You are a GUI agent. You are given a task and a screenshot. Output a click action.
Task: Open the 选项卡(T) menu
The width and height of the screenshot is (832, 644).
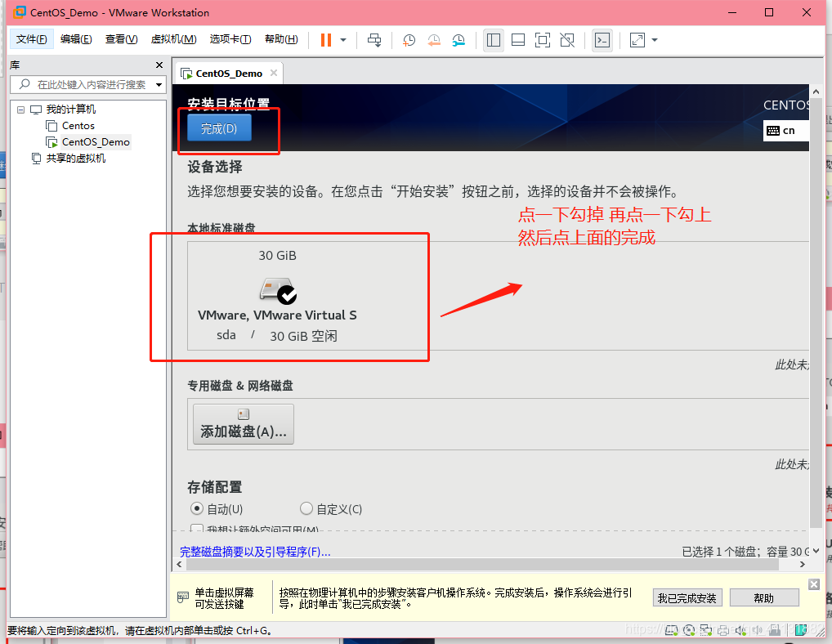(x=230, y=39)
